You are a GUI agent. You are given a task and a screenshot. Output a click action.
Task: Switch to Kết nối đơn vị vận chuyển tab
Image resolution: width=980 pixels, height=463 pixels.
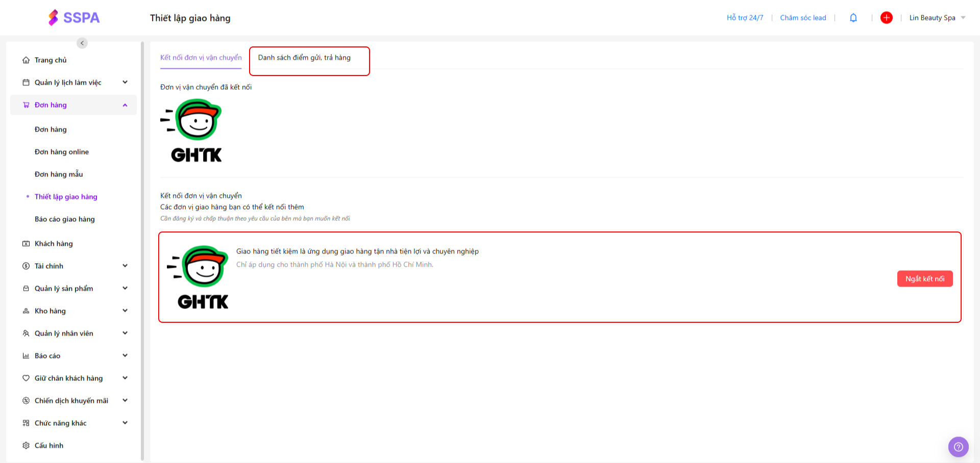(201, 58)
